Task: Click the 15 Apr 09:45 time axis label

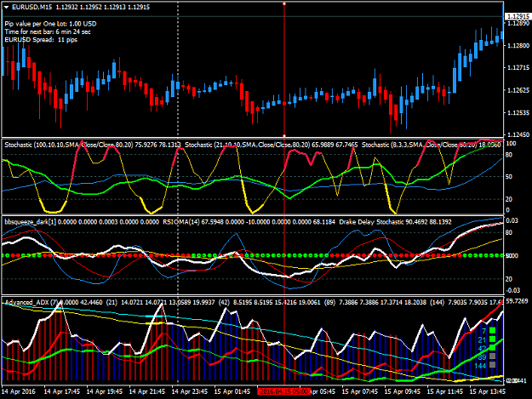Action: pos(403,391)
